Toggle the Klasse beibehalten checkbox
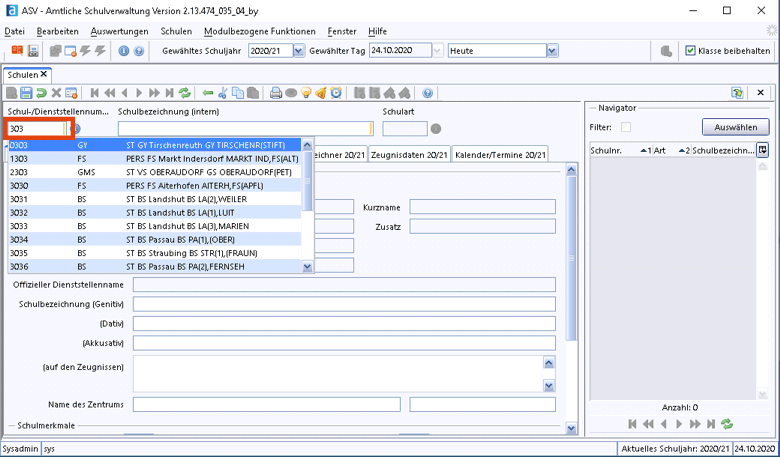Image resolution: width=780 pixels, height=457 pixels. point(690,51)
